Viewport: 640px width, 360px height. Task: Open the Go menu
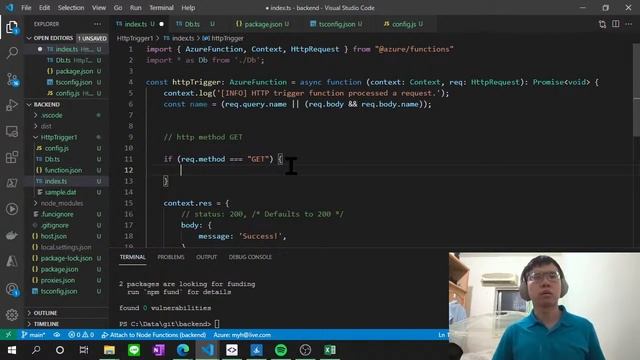coord(118,8)
